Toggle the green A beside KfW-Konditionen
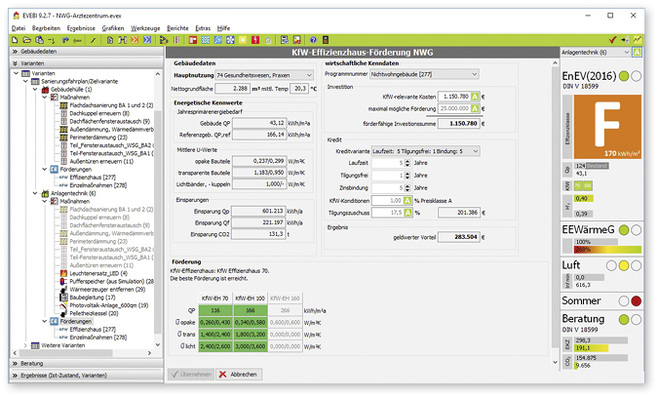The width and height of the screenshot is (659, 398). click(408, 201)
